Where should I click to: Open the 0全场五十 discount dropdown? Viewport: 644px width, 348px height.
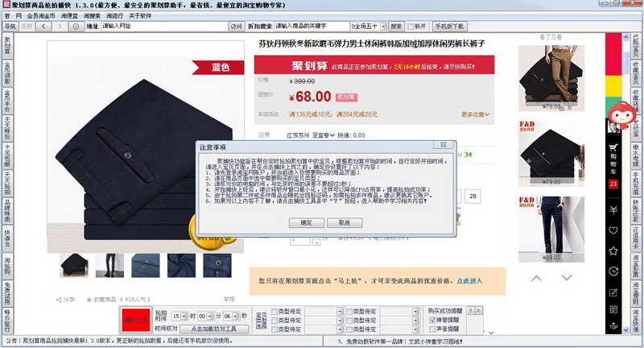pyautogui.click(x=383, y=27)
